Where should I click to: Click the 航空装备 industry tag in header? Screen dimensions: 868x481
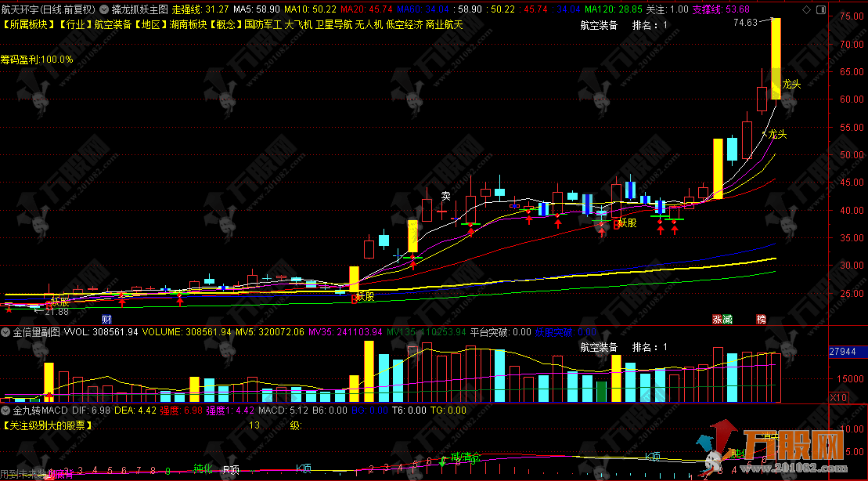(x=113, y=24)
